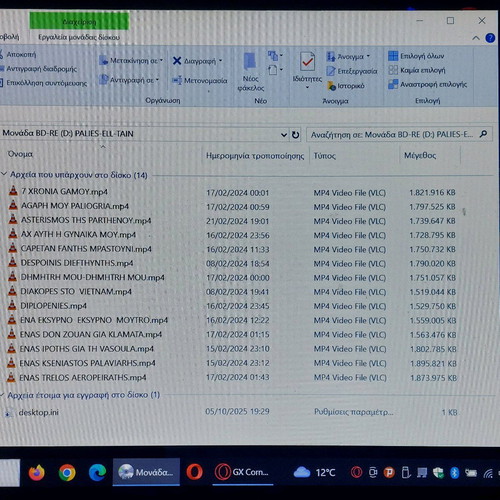Open Firefox from the taskbar
This screenshot has height=500, width=500.
click(37, 472)
